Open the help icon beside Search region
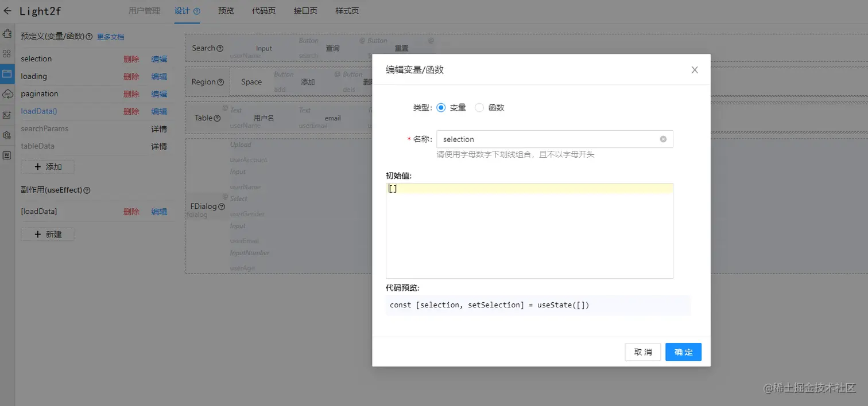 click(x=220, y=48)
